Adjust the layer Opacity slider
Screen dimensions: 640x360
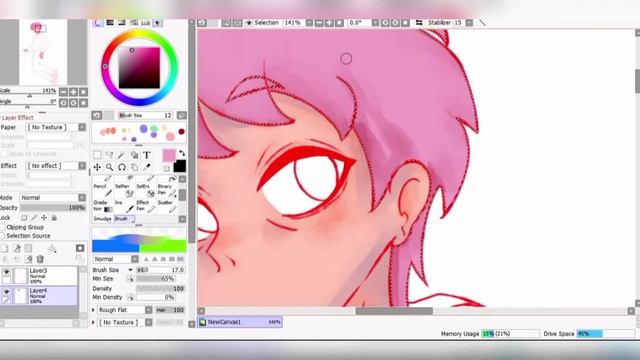pyautogui.click(x=53, y=208)
